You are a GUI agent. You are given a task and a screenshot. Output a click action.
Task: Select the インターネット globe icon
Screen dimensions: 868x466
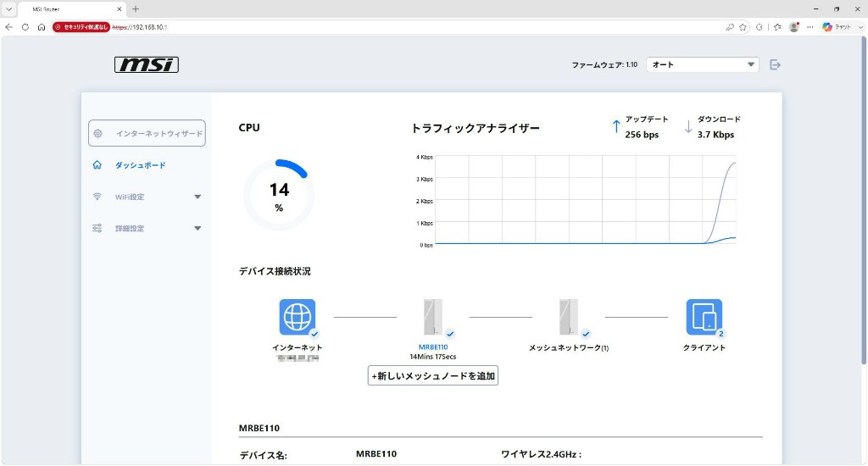[x=298, y=317]
